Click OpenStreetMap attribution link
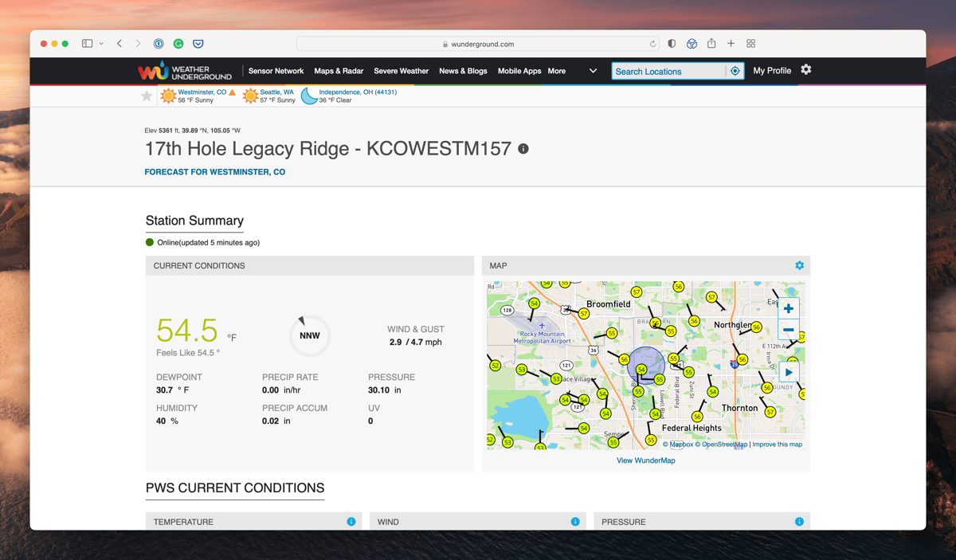 pyautogui.click(x=724, y=444)
